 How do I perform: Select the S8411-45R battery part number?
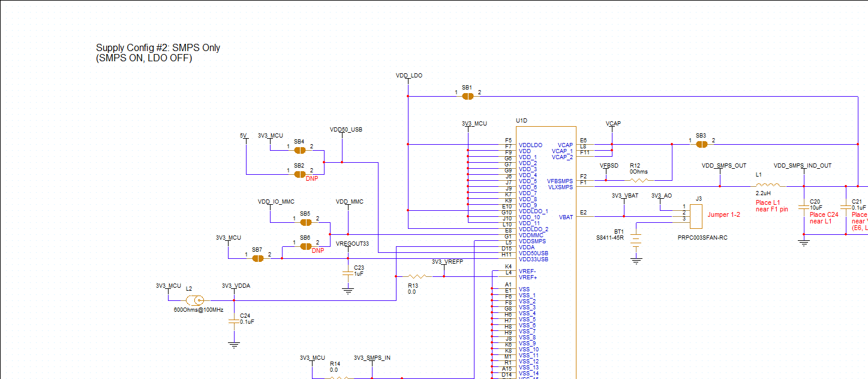pos(610,238)
